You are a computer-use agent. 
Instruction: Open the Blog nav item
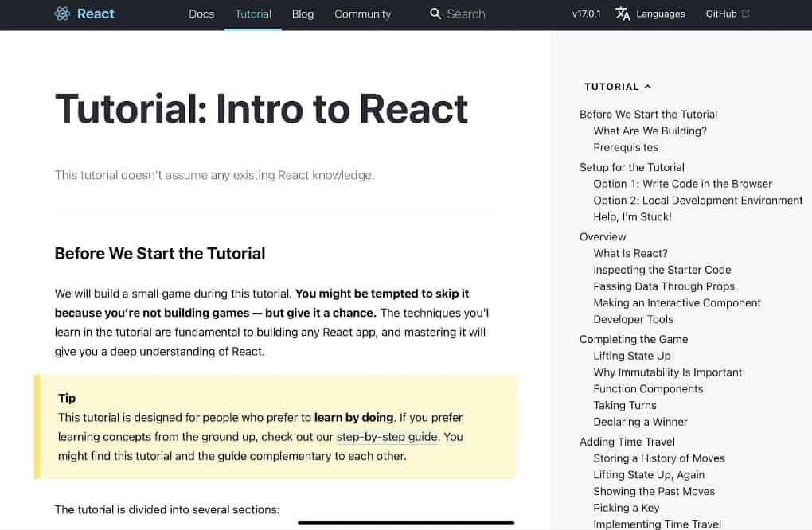pyautogui.click(x=303, y=14)
